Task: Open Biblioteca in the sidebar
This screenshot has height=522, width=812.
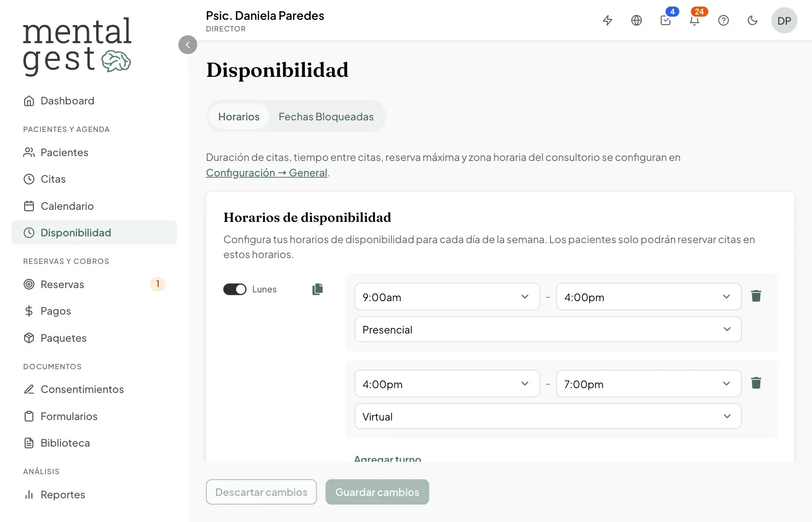Action: tap(94, 443)
